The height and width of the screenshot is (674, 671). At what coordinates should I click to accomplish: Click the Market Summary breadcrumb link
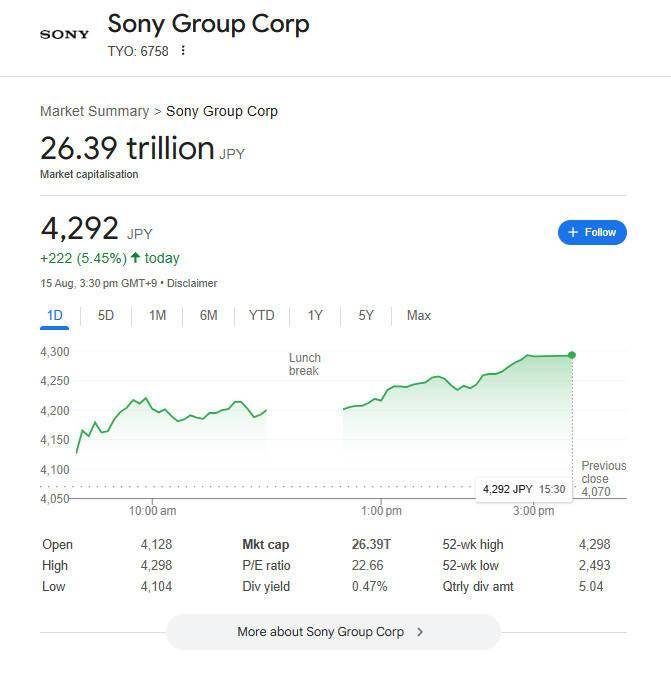pyautogui.click(x=95, y=111)
